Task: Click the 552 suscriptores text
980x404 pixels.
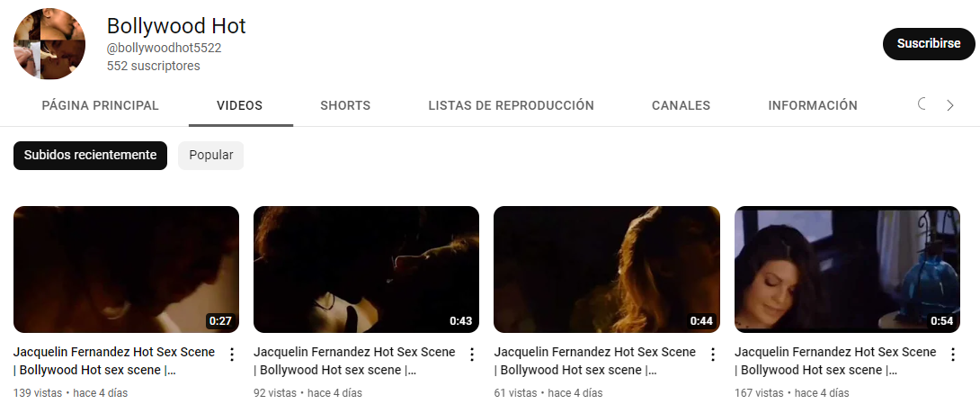Action: tap(154, 66)
